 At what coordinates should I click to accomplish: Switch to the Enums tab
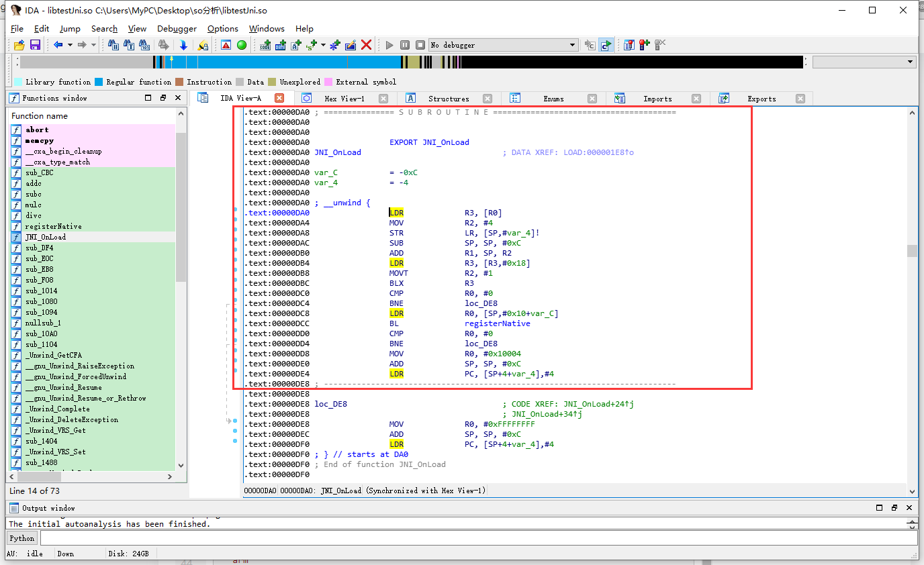click(x=553, y=99)
